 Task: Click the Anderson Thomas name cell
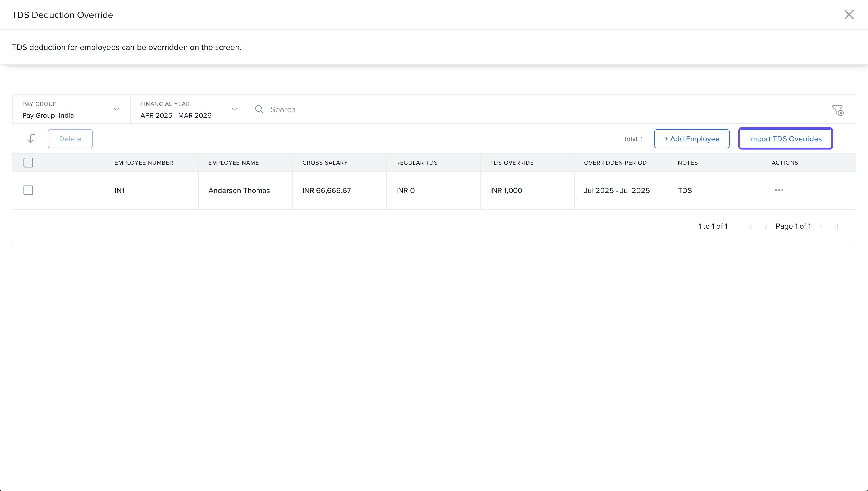tap(239, 191)
